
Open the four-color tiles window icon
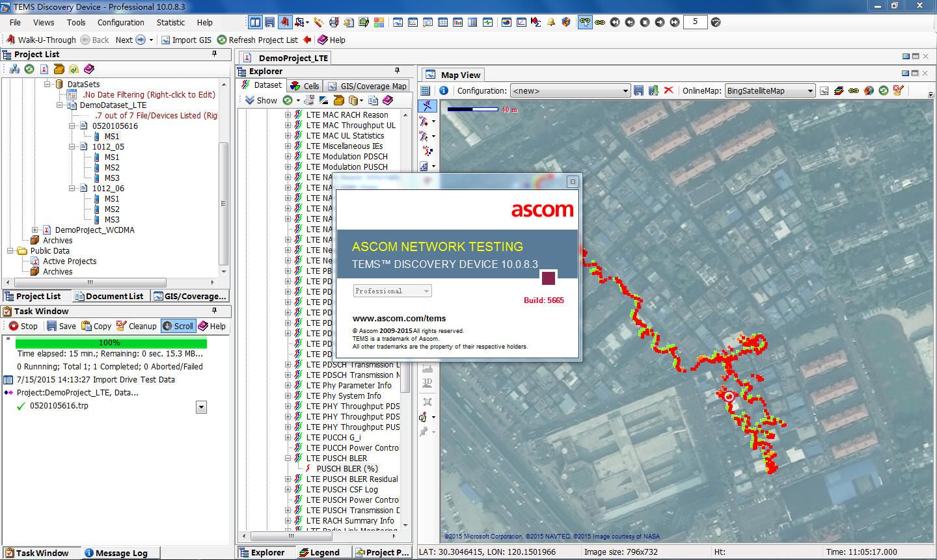379,22
